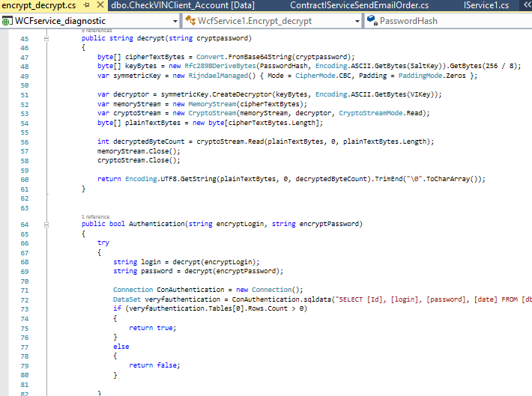
Task: Click decrypt(encryptPassword) on line 69
Action: point(232,271)
